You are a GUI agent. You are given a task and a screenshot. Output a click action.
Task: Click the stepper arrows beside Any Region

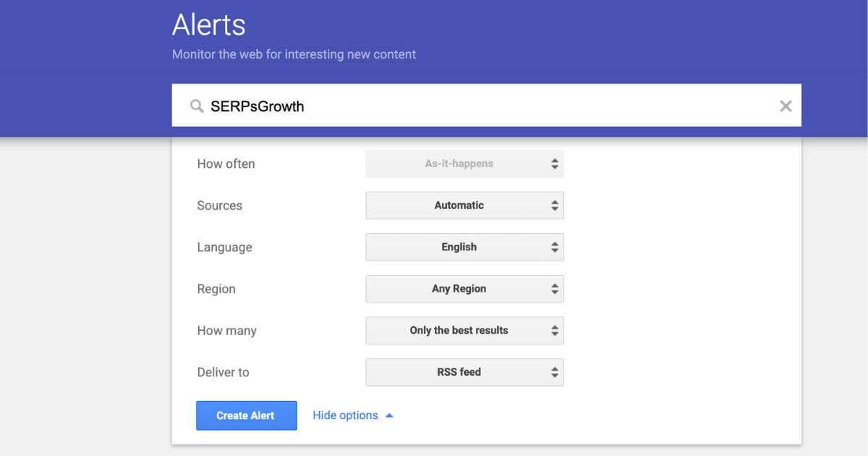[555, 289]
